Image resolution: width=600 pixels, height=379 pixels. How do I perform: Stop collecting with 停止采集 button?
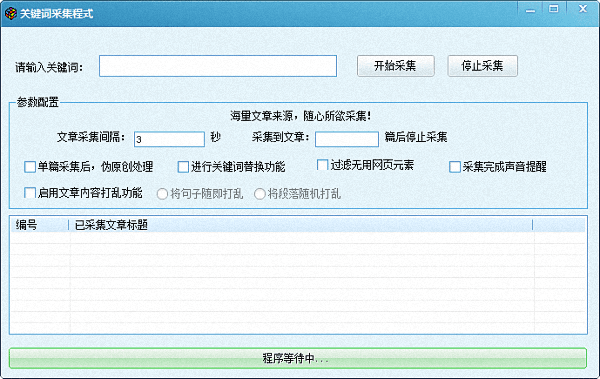(482, 66)
